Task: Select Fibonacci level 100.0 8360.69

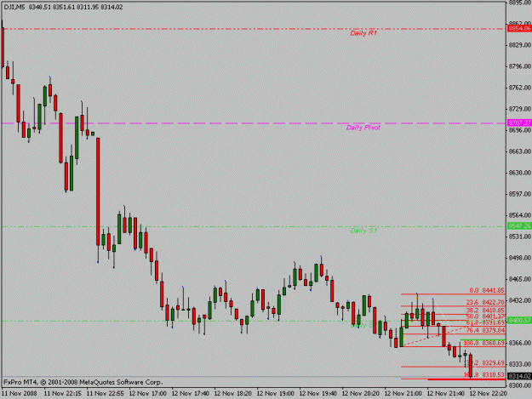Action: [x=484, y=343]
